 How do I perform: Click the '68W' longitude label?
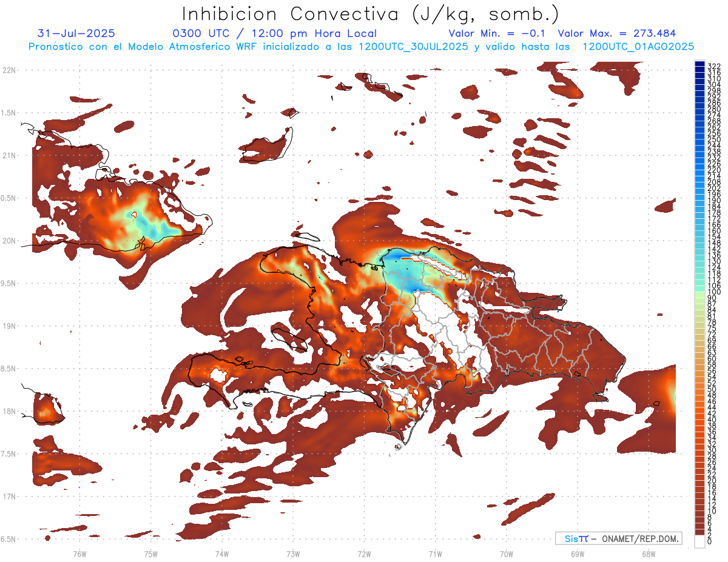(649, 554)
